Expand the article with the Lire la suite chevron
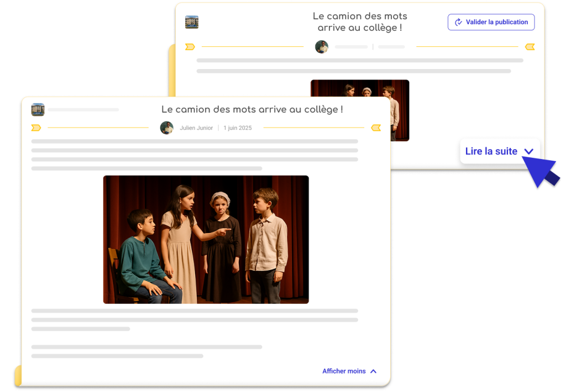Image resolution: width=566 pixels, height=392 pixels. click(529, 151)
